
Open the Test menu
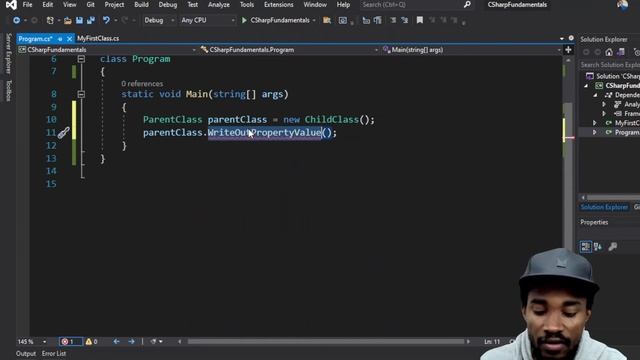193,4
